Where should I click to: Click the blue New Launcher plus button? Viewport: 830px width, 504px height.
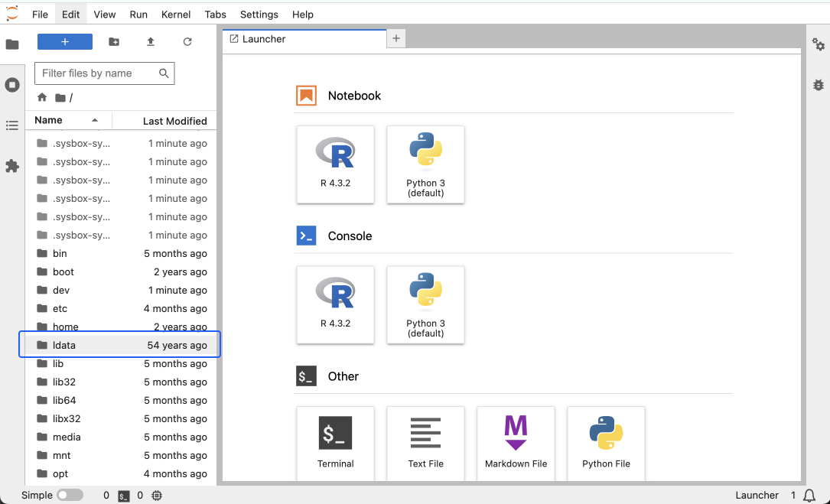click(x=64, y=42)
